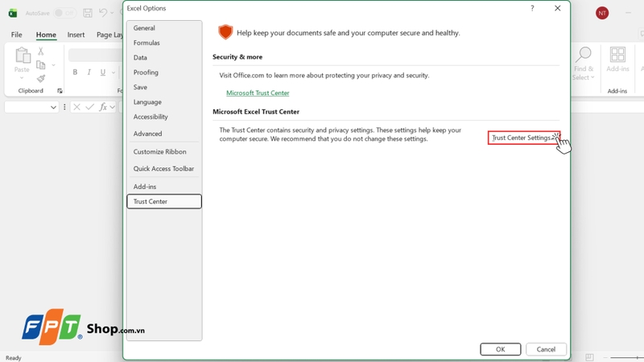Toggle Bold formatting
This screenshot has height=362, width=644.
tap(75, 72)
